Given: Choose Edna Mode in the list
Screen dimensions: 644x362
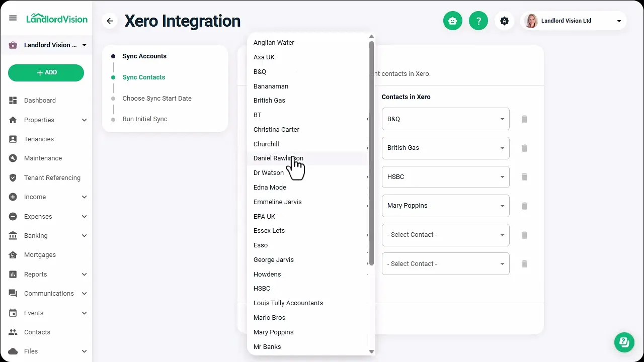Looking at the screenshot, I should [x=308, y=188].
